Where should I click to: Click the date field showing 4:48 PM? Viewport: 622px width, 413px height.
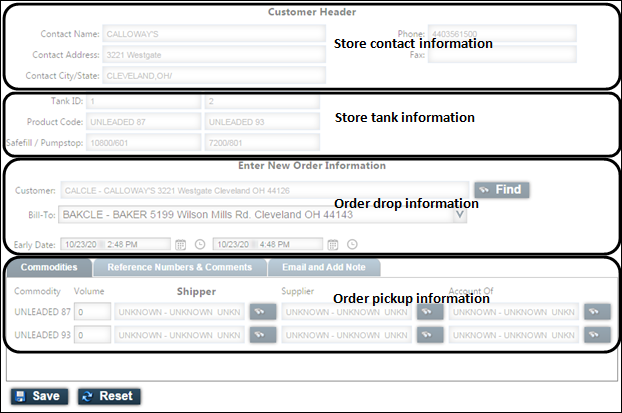[268, 244]
